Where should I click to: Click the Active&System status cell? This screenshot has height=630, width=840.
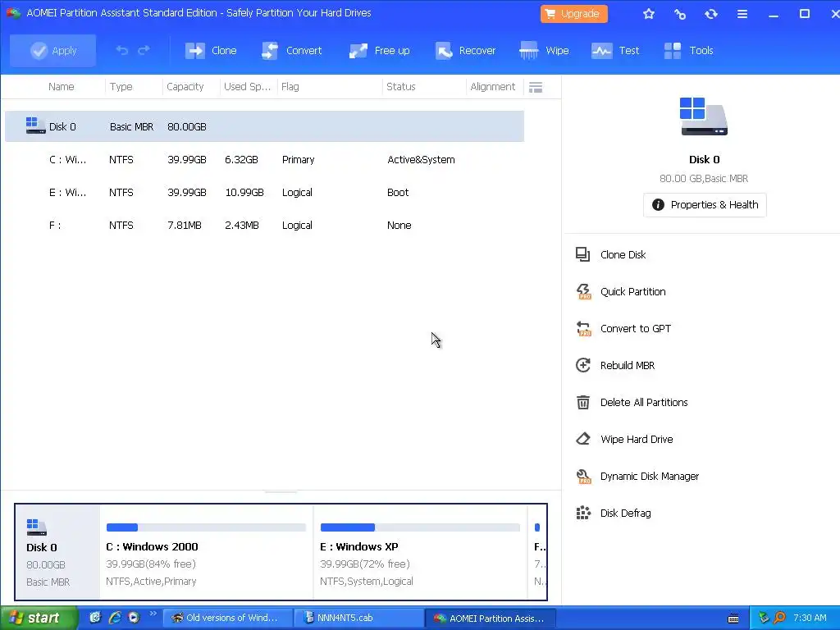(x=421, y=160)
